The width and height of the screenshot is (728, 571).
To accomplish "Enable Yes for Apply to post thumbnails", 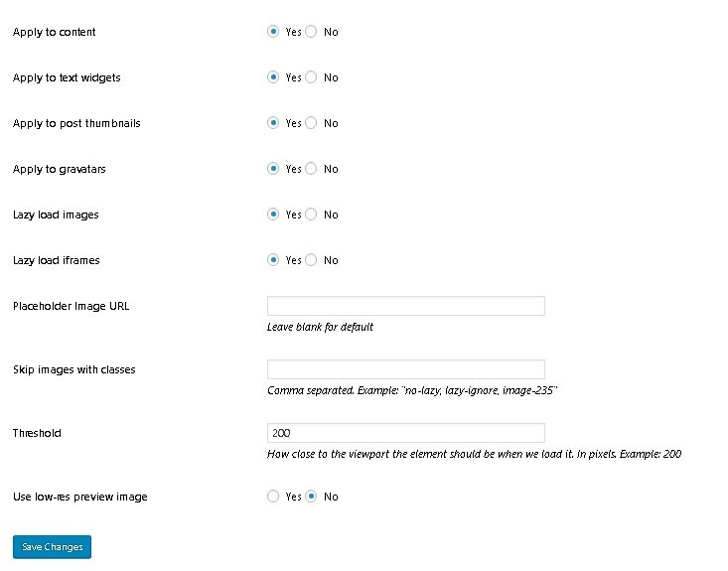I will tap(273, 123).
